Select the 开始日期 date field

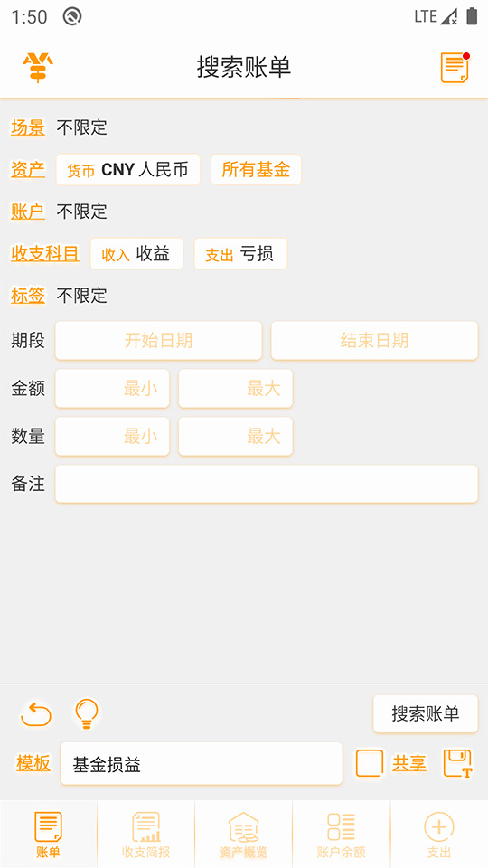158,341
